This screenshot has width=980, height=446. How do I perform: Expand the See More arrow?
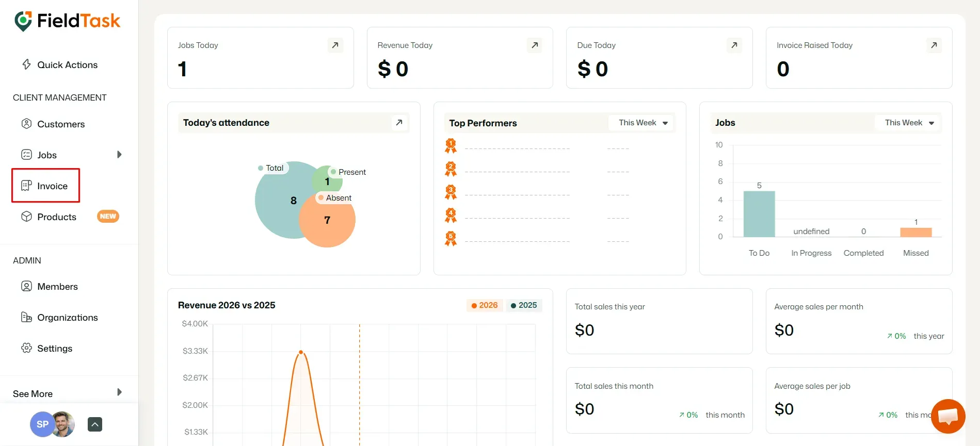(x=119, y=392)
